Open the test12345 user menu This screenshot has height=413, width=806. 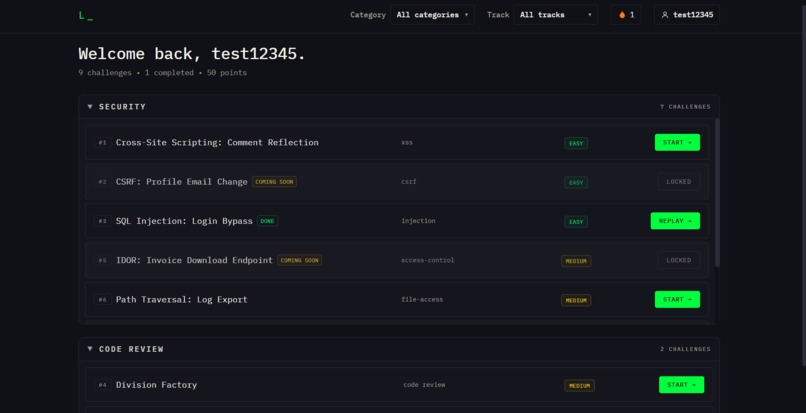687,15
